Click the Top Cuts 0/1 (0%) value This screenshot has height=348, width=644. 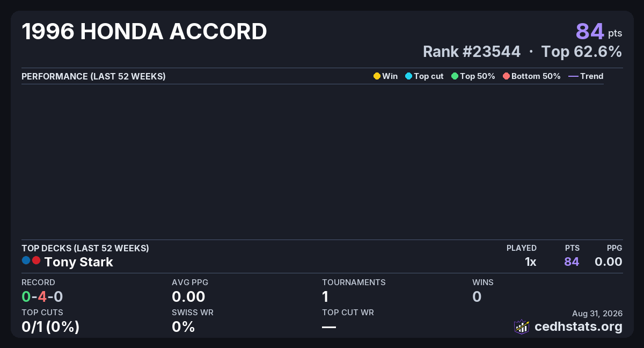pos(50,327)
